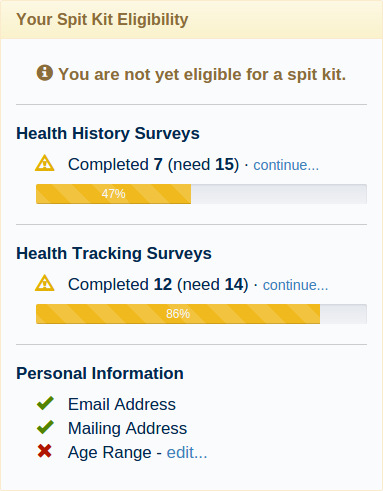Select the Health Tracking Surveys heading

pyautogui.click(x=114, y=253)
